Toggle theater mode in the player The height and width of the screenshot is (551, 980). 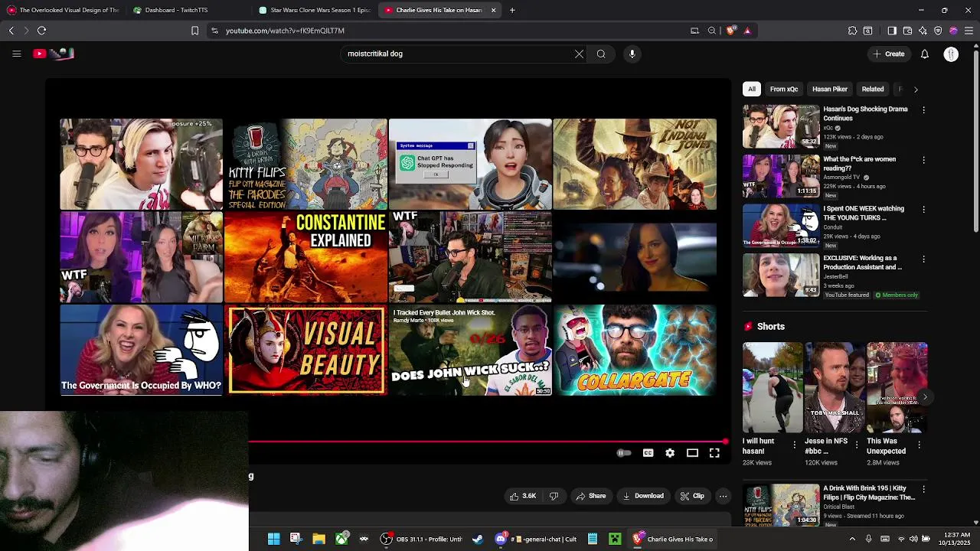692,453
